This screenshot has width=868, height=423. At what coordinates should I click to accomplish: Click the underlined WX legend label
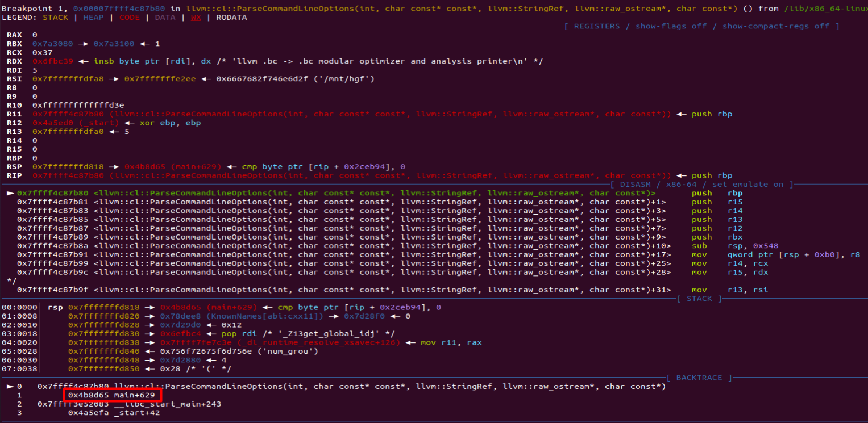tap(196, 17)
